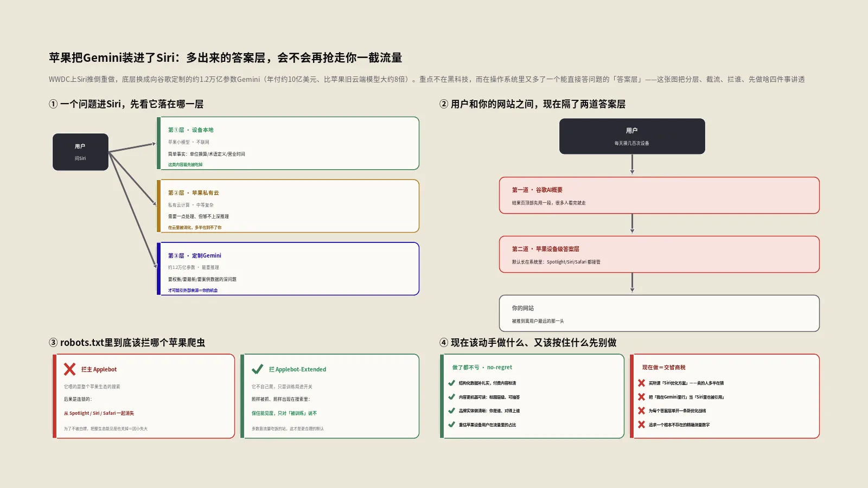Click the red X next to 把「我在Gemini里行」
Screen dimensions: 868x488
coord(641,397)
